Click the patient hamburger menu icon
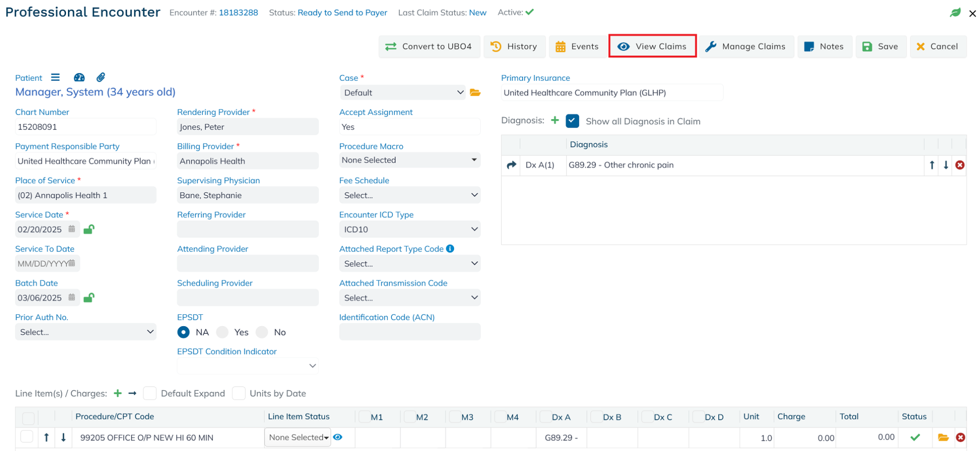This screenshot has width=980, height=451. click(56, 77)
